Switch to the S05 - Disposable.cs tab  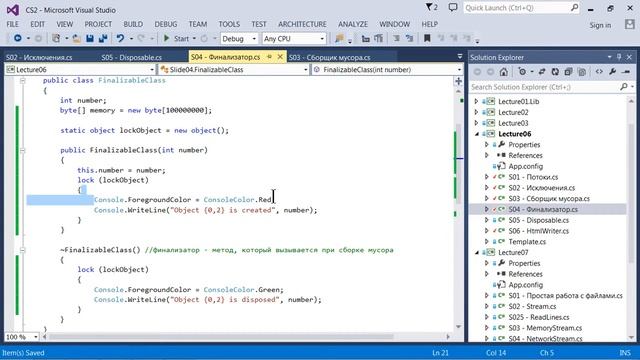[x=131, y=57]
